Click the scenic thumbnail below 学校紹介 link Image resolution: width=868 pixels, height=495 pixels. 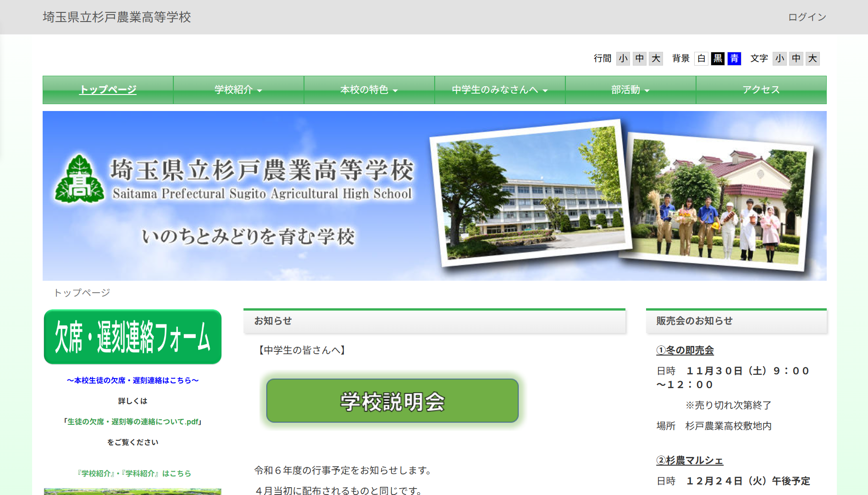pyautogui.click(x=133, y=491)
